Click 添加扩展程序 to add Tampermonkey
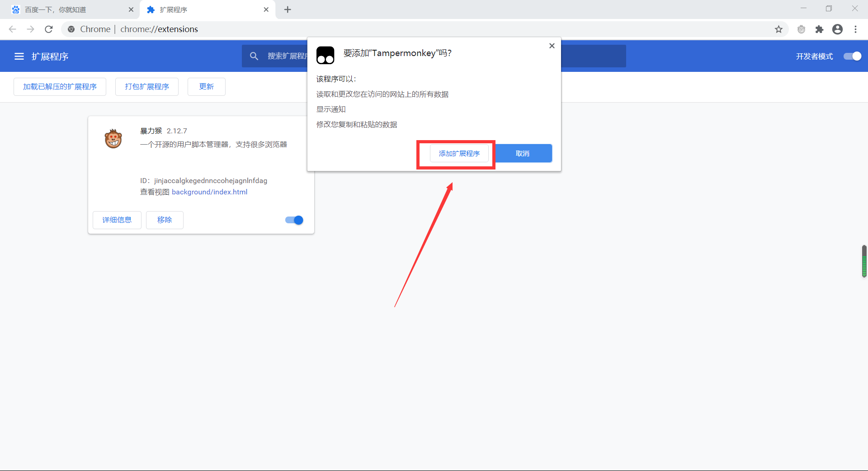The image size is (868, 471). pos(459,154)
